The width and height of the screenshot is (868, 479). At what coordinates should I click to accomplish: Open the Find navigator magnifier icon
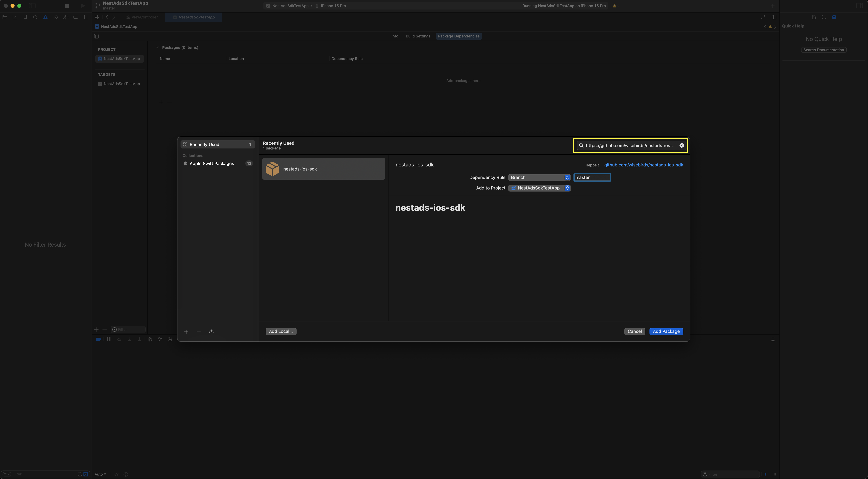(x=35, y=17)
